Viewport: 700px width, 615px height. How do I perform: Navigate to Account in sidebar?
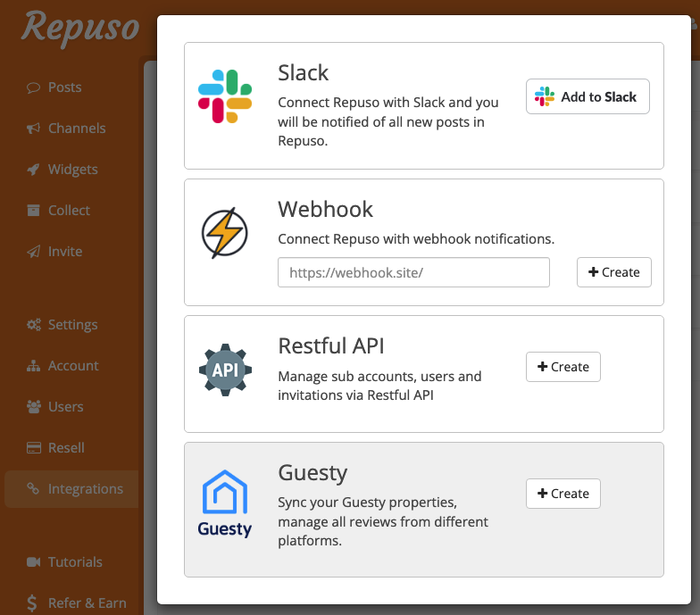(73, 366)
